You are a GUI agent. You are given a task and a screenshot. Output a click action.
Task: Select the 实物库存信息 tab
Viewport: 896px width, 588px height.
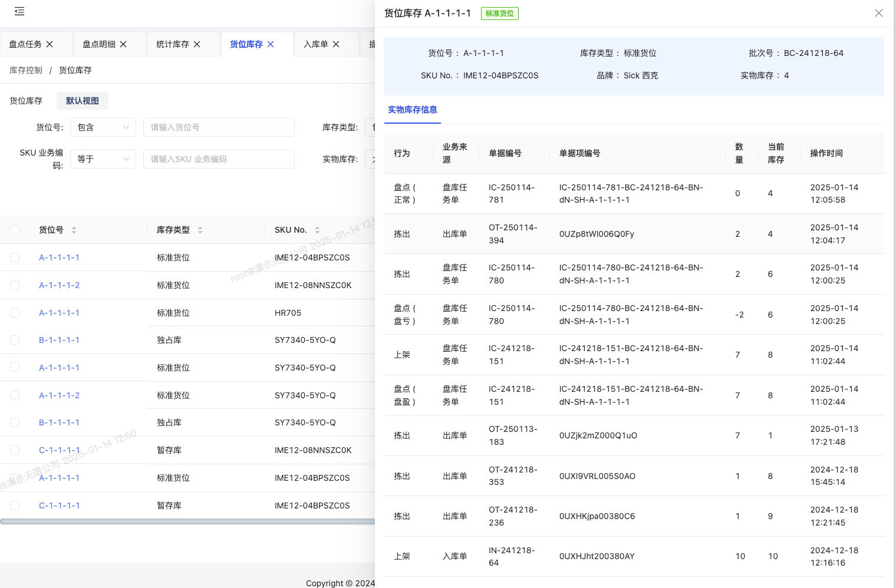coord(412,110)
